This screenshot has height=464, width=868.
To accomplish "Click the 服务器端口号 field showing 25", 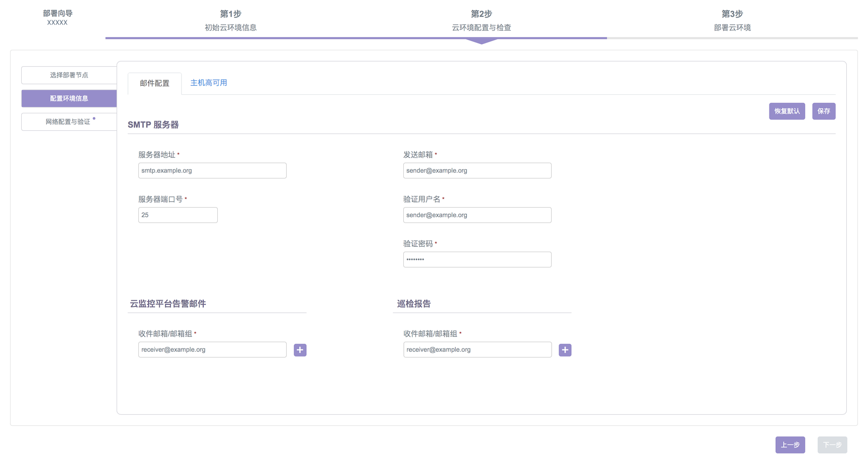I will click(178, 215).
